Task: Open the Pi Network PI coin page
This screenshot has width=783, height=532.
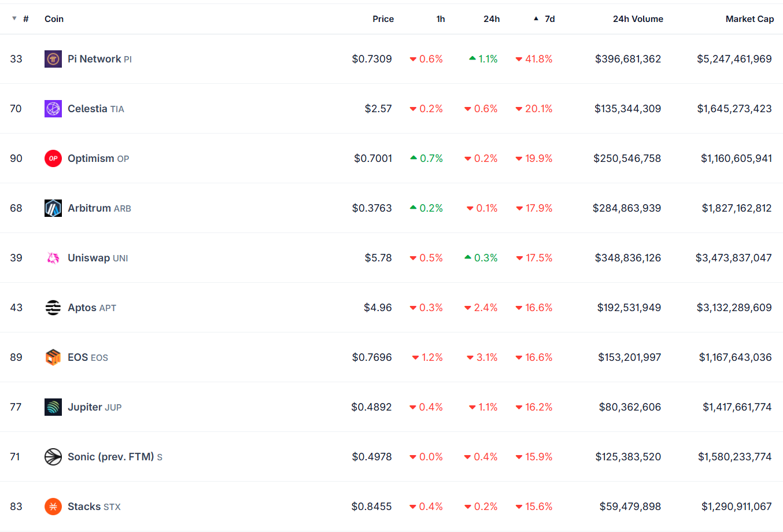Action: coord(99,59)
